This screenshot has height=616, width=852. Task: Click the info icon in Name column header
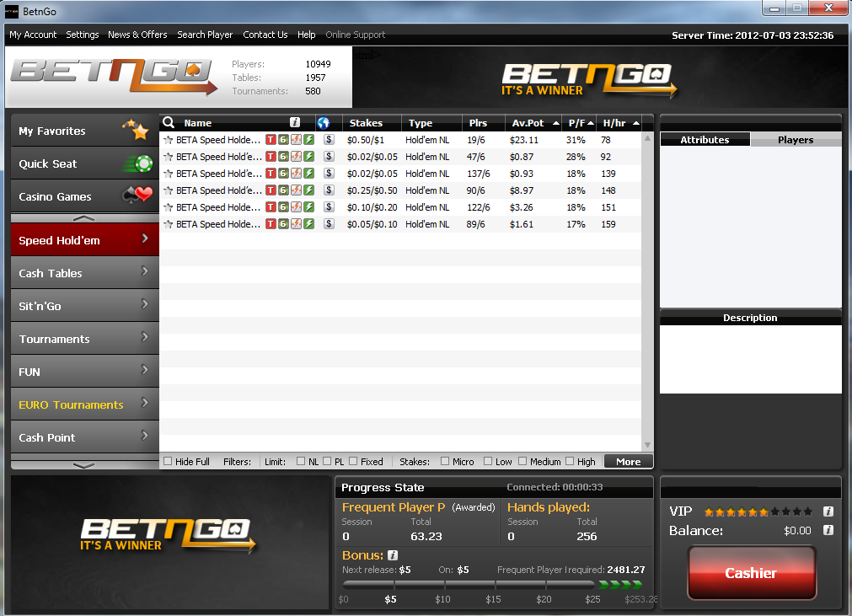coord(295,123)
